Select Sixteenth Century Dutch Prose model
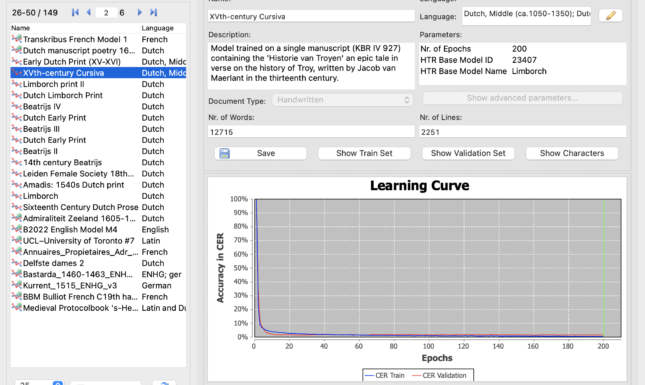This screenshot has height=385, width=645. click(98, 207)
